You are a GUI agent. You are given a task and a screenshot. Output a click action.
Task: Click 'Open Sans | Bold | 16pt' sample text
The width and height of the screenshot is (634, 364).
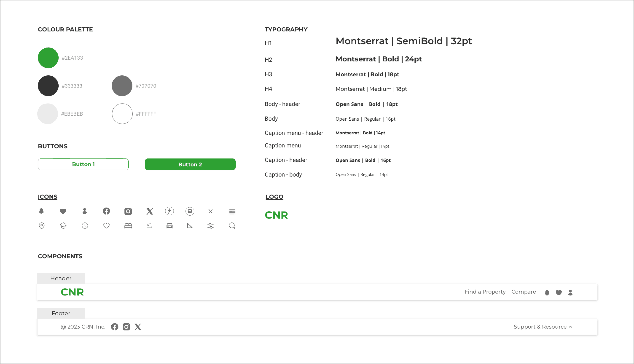(x=363, y=160)
